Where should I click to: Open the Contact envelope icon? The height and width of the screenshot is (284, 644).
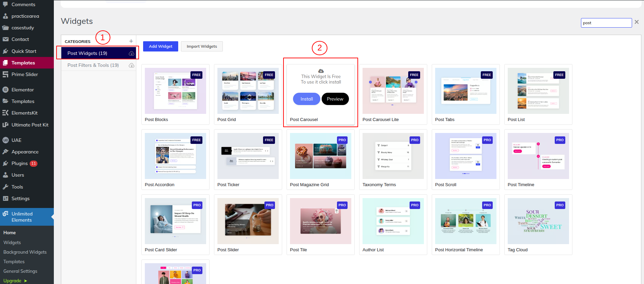pyautogui.click(x=5, y=39)
